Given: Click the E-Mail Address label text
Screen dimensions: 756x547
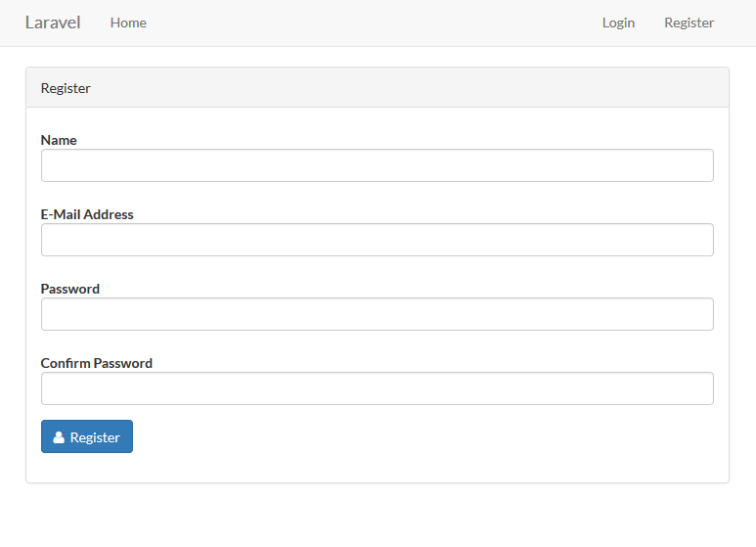Looking at the screenshot, I should 87,214.
